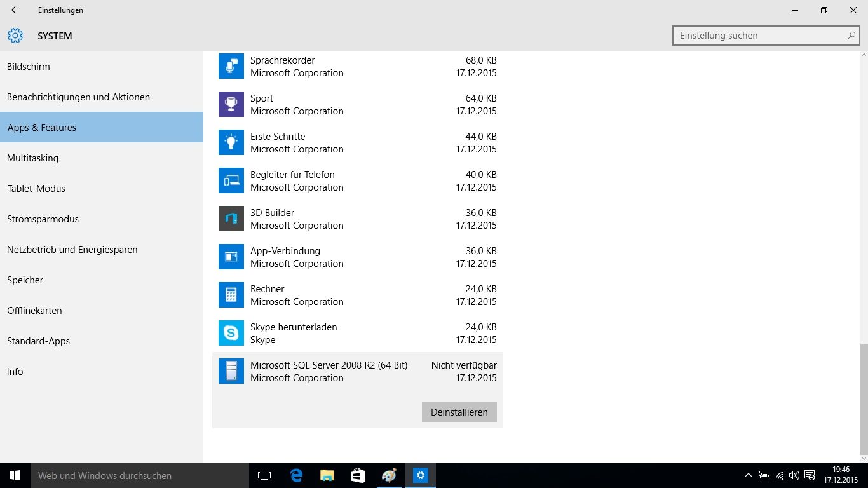Open File Explorer from taskbar

coord(327,475)
